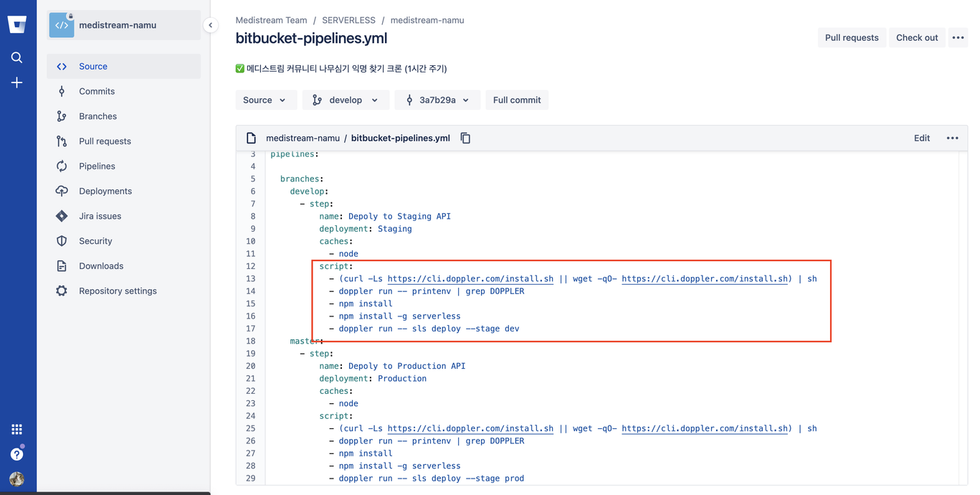Click 'npm install -g serverless' on line 16
This screenshot has height=495, width=980.
click(399, 316)
